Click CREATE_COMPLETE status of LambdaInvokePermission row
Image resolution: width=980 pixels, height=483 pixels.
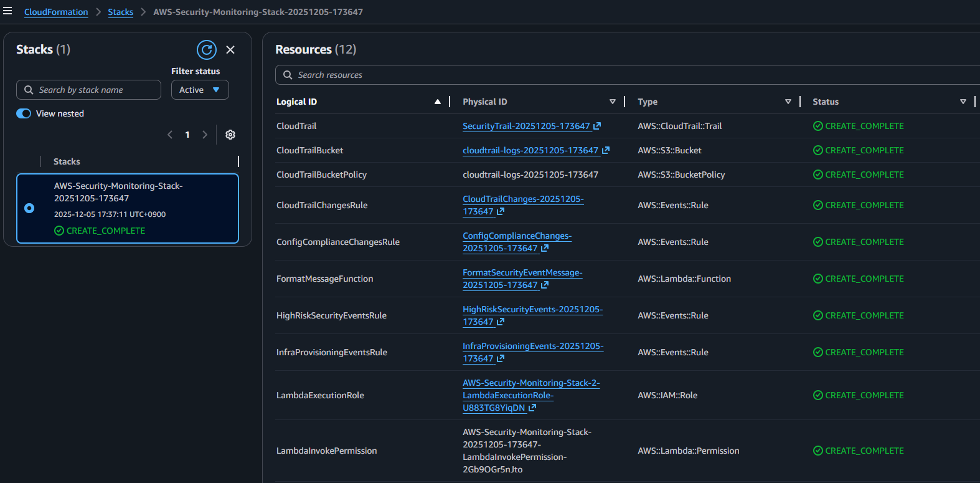(859, 451)
